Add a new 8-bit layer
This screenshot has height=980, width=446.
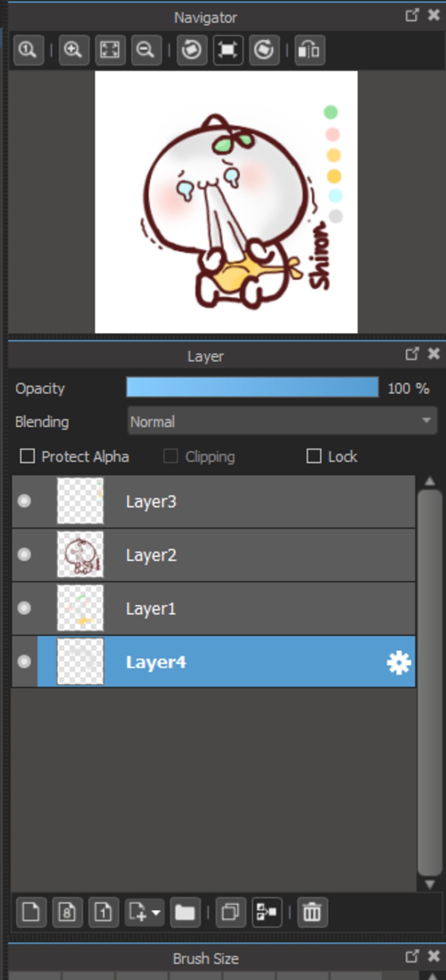[68, 912]
